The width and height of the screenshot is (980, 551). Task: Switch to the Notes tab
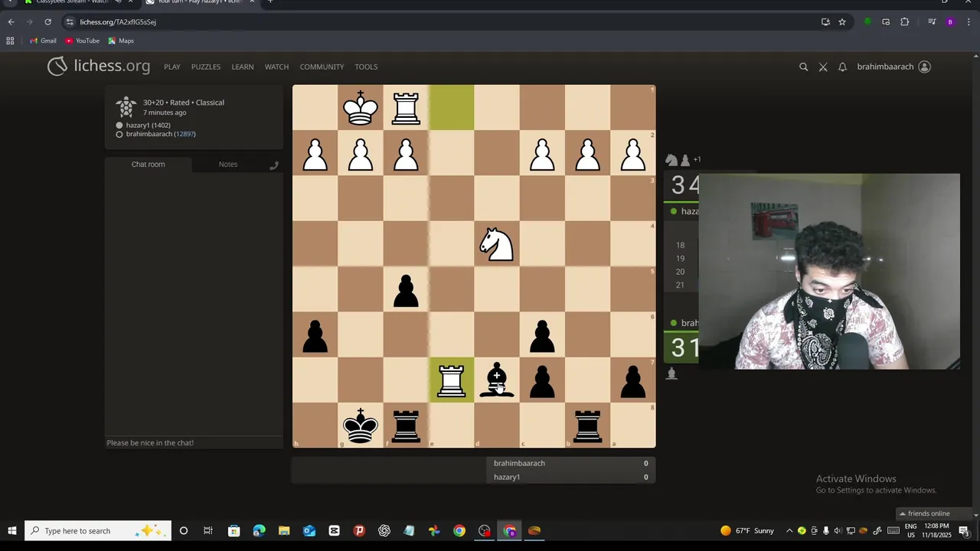tap(228, 165)
